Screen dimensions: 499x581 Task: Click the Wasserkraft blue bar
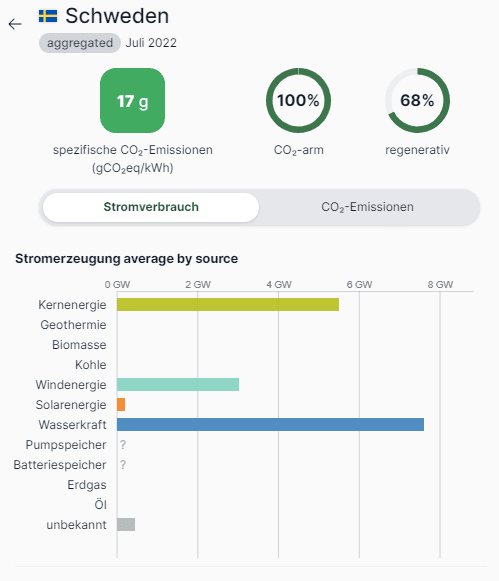[x=270, y=425]
